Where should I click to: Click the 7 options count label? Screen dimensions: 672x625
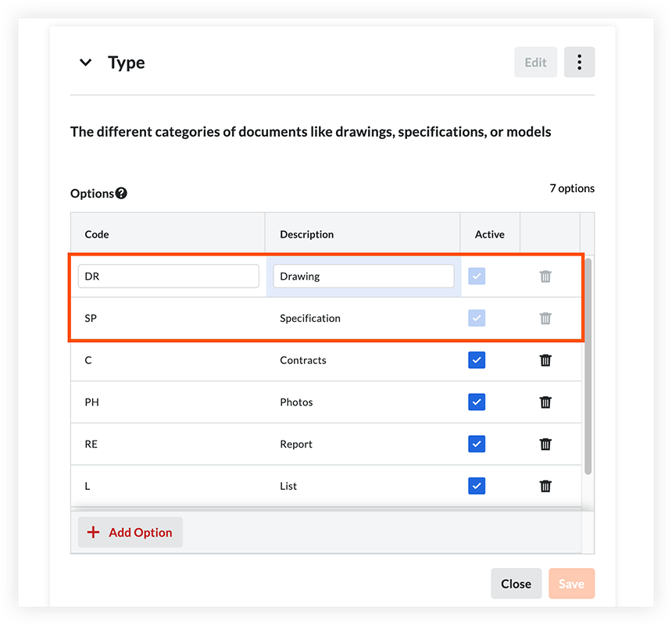(x=572, y=188)
